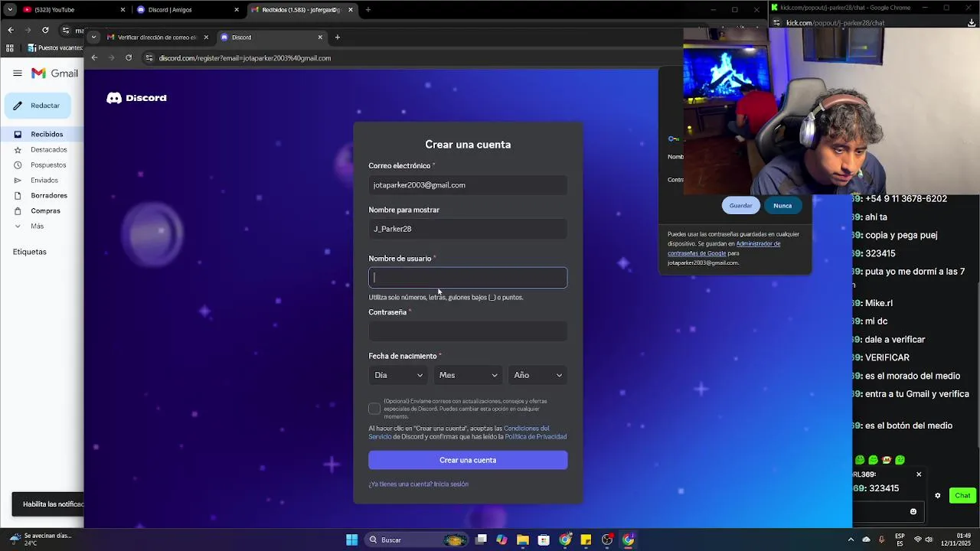980x551 pixels.
Task: Open the Windows Start menu
Action: [x=351, y=540]
